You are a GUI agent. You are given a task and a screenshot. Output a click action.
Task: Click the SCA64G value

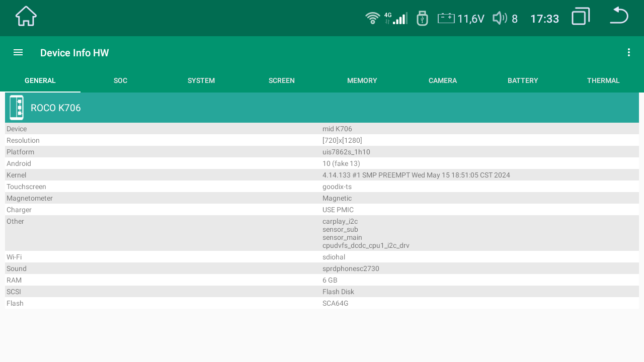pyautogui.click(x=336, y=303)
